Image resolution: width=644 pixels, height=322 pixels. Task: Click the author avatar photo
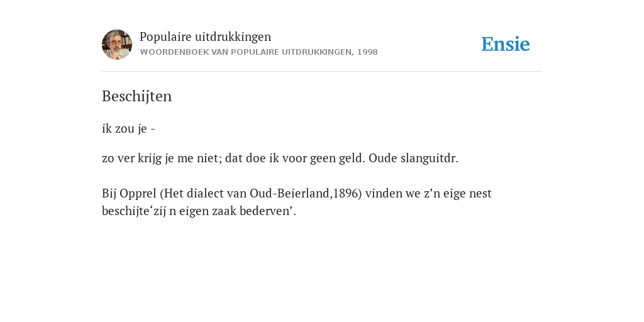click(117, 45)
